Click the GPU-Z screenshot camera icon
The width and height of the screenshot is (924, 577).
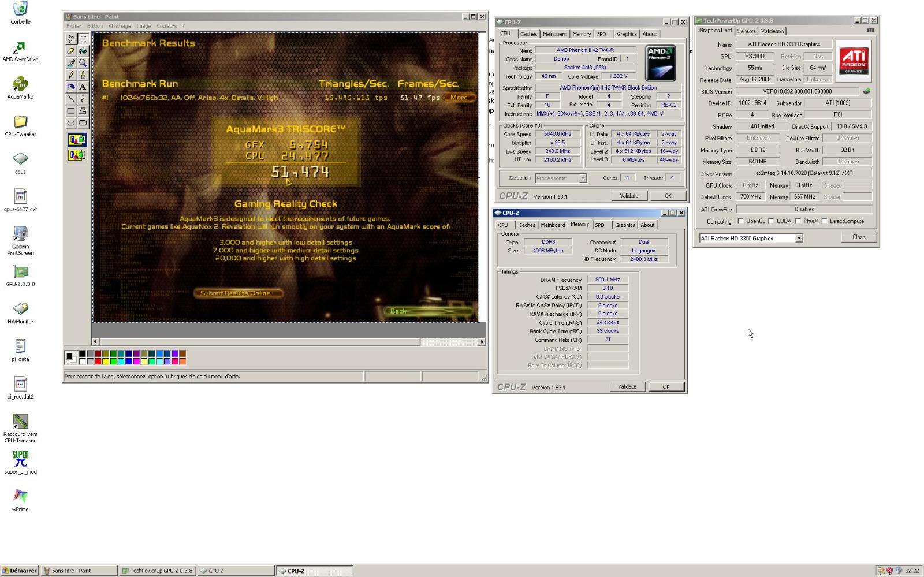tap(870, 31)
